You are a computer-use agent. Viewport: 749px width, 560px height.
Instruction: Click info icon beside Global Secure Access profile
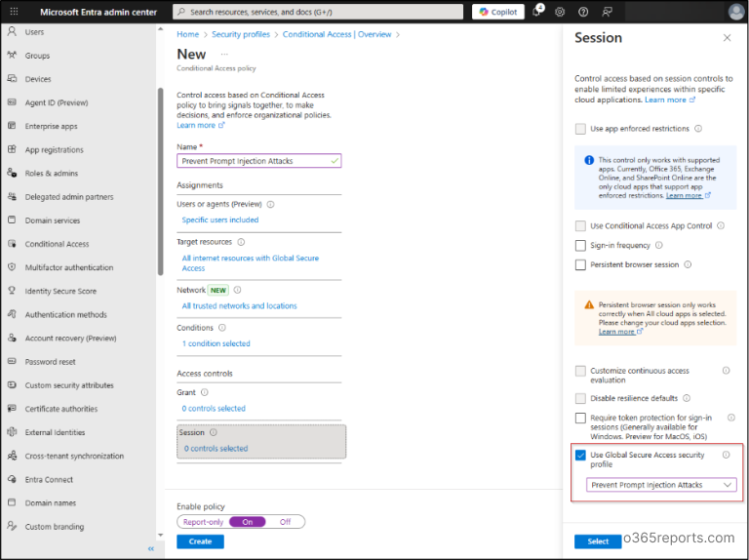tap(726, 455)
